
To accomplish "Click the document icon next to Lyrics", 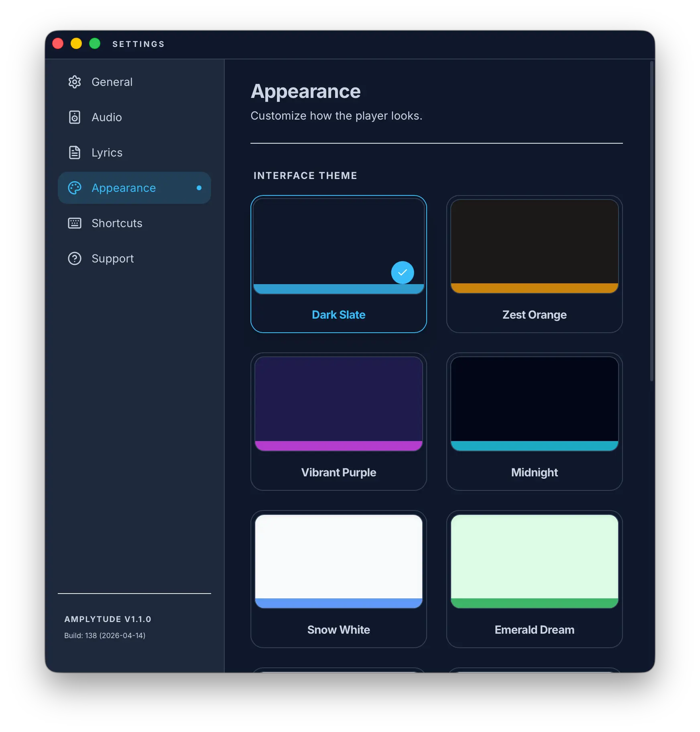I will (x=75, y=152).
